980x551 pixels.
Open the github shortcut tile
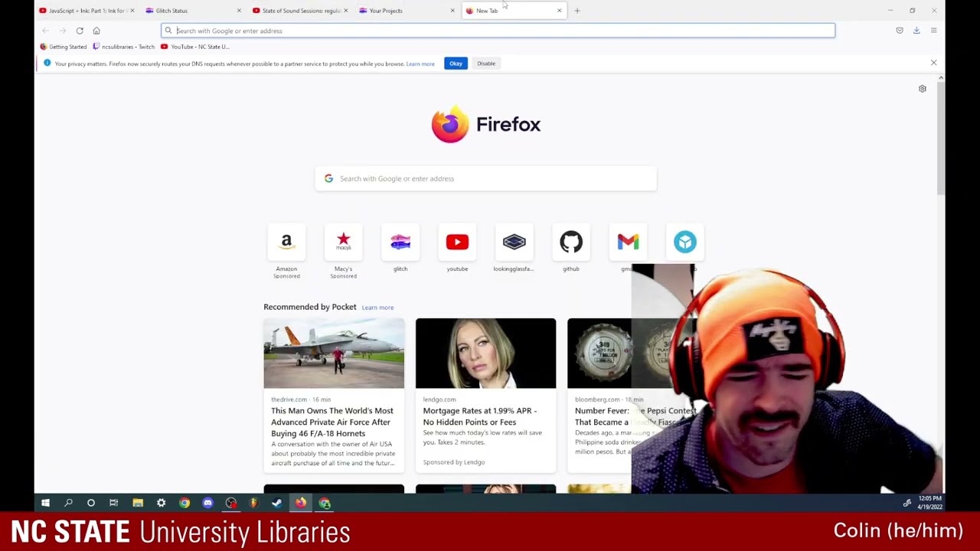click(x=571, y=242)
